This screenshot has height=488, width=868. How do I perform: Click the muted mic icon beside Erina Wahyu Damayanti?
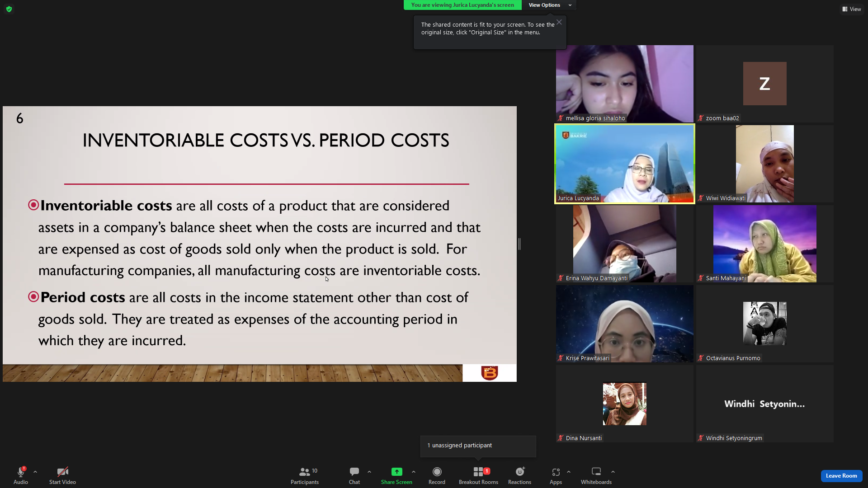click(x=561, y=278)
